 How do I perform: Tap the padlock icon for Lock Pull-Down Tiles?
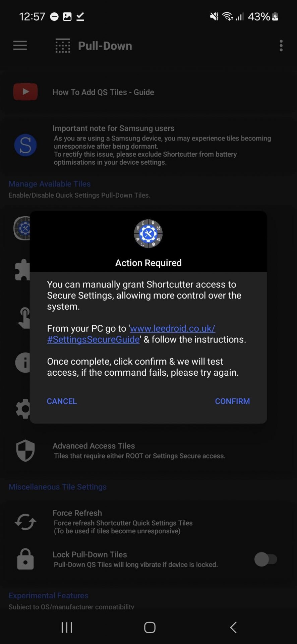(x=25, y=559)
